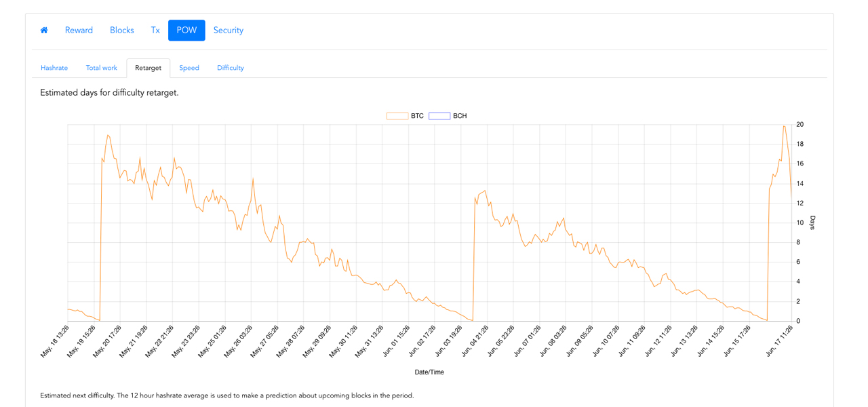Switch to the Hashrate tab

click(x=54, y=68)
